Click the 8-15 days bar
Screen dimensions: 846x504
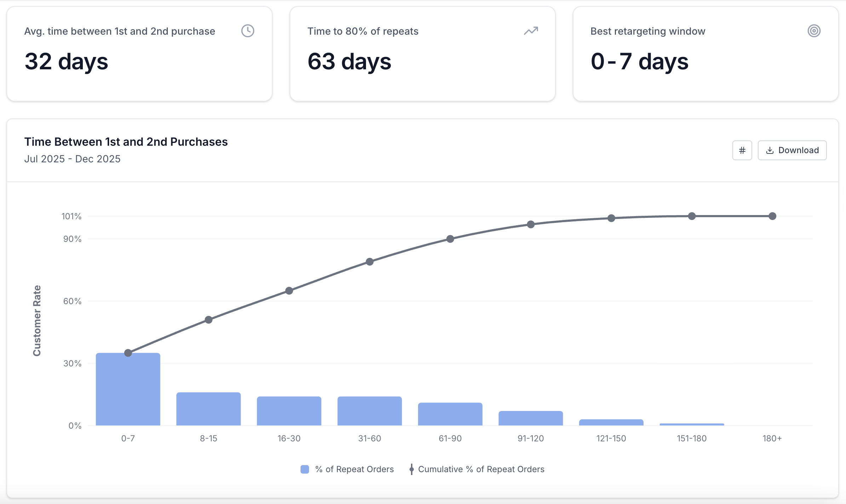pos(208,409)
